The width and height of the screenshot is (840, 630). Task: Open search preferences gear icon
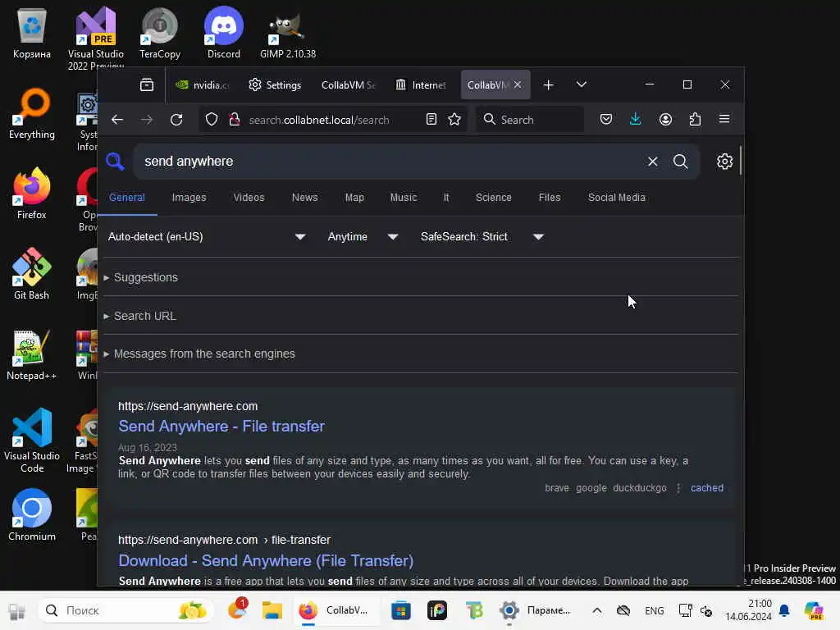click(x=724, y=162)
